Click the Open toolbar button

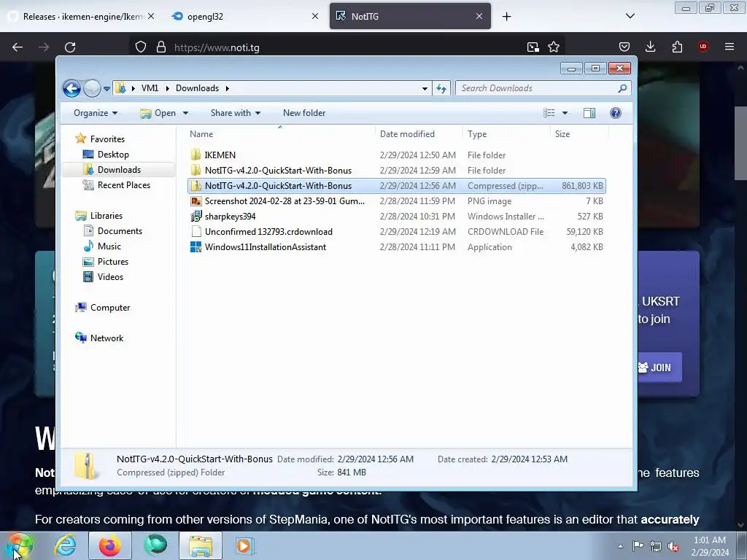158,113
